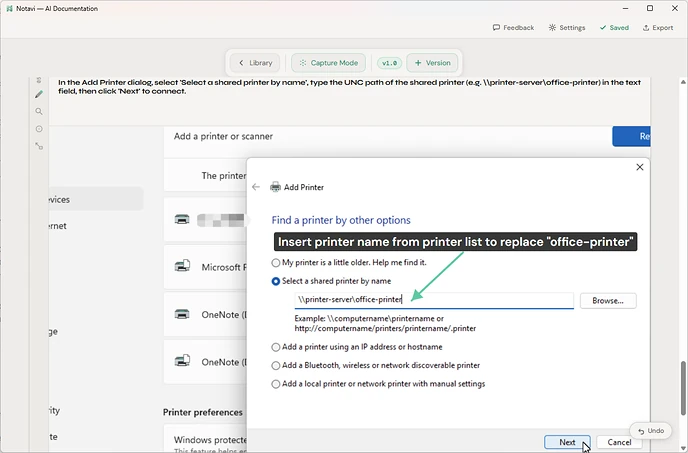This screenshot has height=453, width=688.
Task: Click the Undo button
Action: point(651,431)
